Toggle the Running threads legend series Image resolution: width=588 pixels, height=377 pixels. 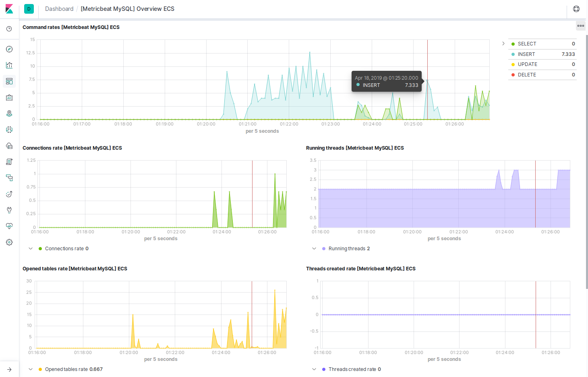(x=346, y=249)
